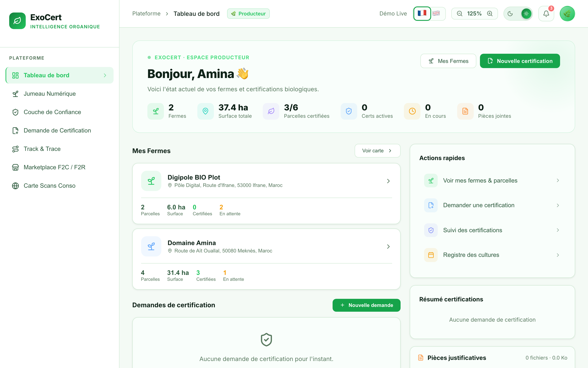This screenshot has height=368, width=588.
Task: Click the Registre des cultures label
Action: tap(471, 255)
